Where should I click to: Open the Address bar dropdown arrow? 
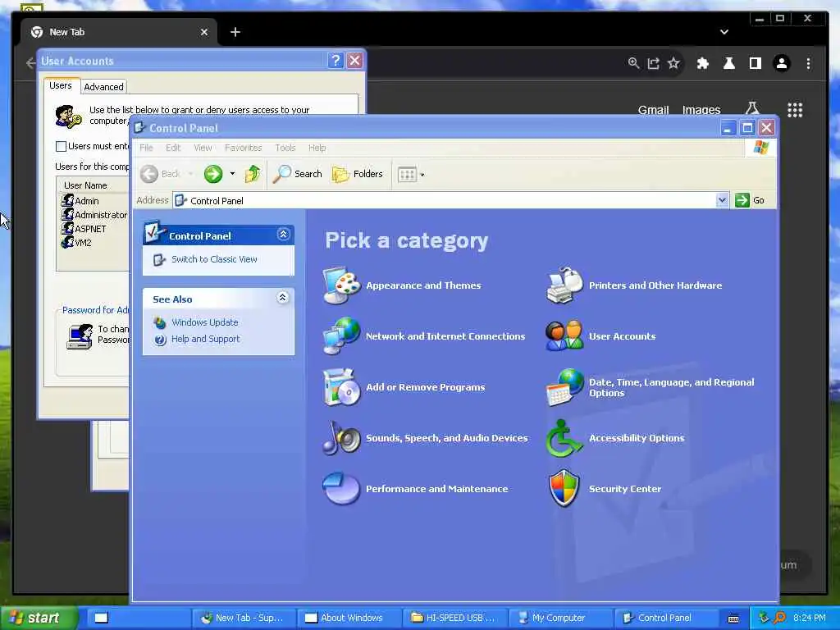coord(722,200)
